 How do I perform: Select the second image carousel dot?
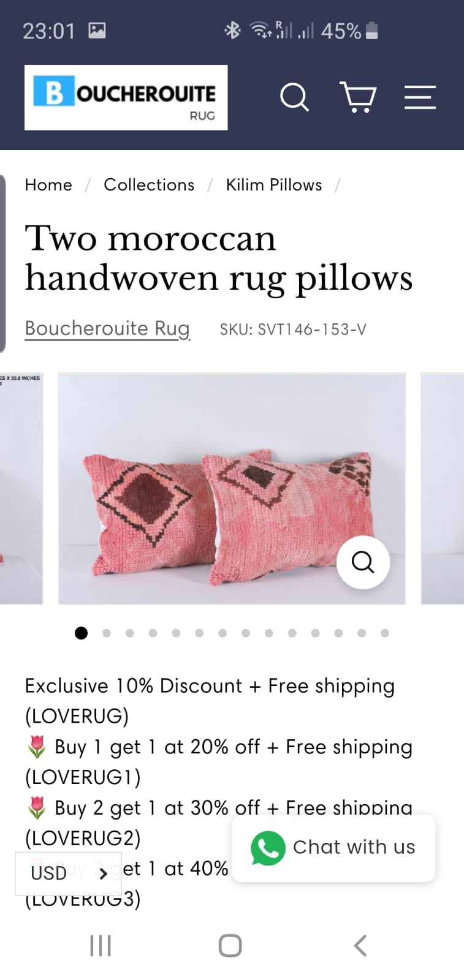pyautogui.click(x=107, y=633)
